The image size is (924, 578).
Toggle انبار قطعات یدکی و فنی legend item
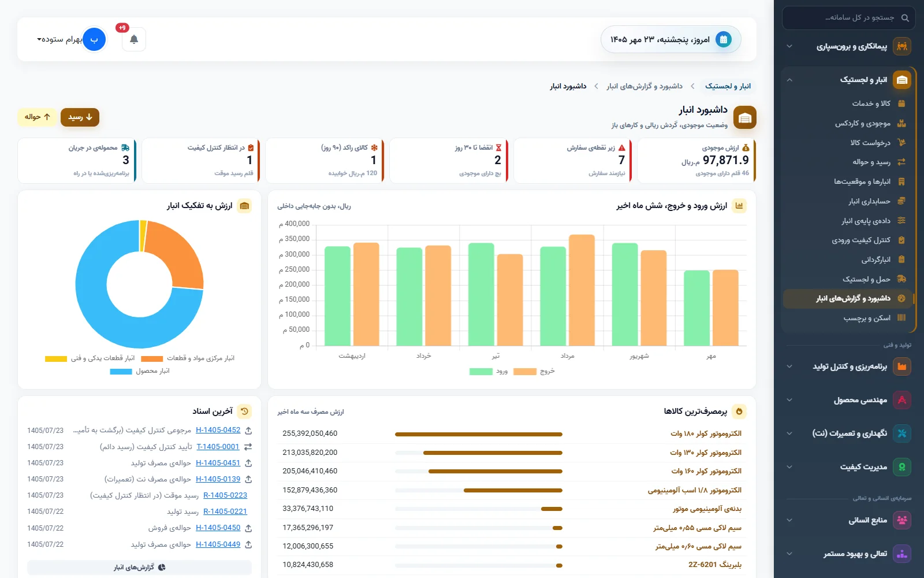pos(90,358)
